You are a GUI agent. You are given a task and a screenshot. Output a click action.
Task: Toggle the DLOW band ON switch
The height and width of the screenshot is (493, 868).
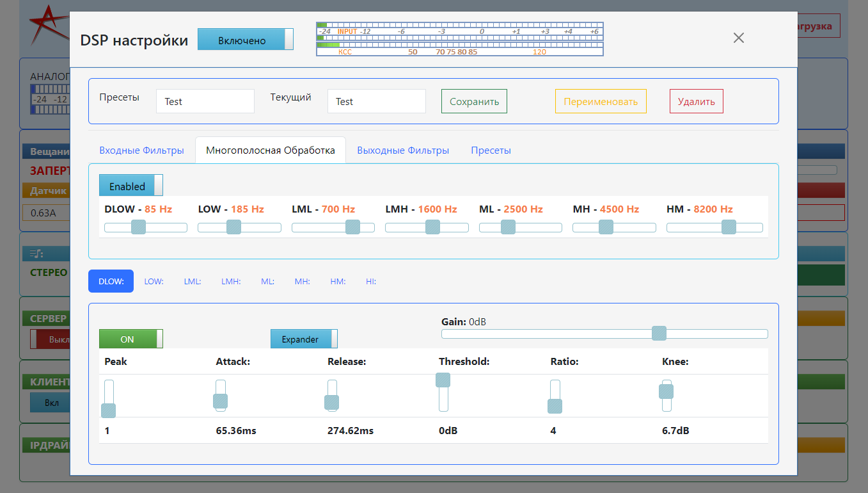(x=131, y=339)
